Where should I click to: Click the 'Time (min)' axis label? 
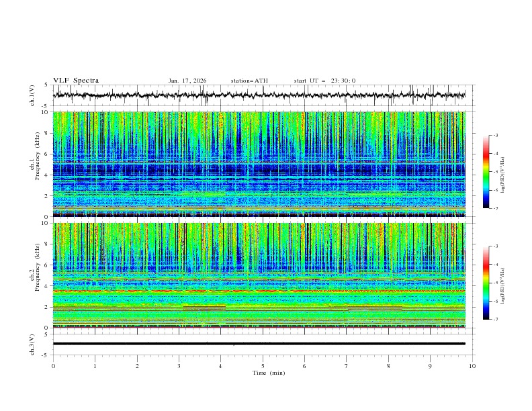269,373
